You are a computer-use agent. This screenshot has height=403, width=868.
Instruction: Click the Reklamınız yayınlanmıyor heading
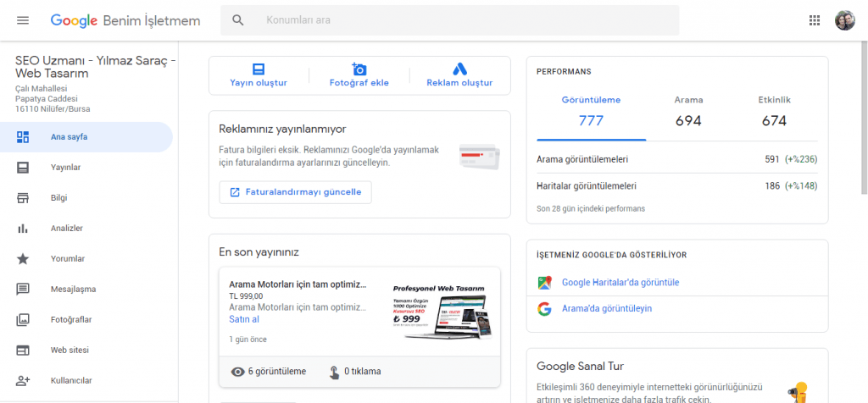282,130
